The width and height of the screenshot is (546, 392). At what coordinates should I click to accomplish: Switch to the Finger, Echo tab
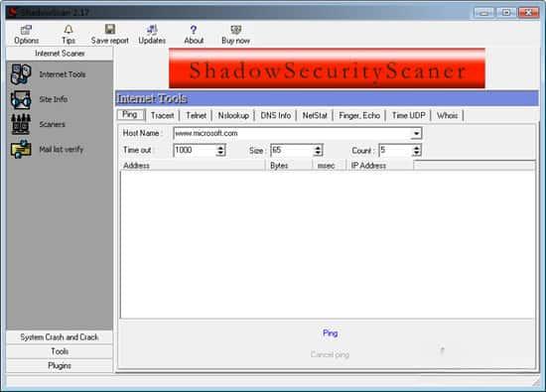pyautogui.click(x=359, y=115)
